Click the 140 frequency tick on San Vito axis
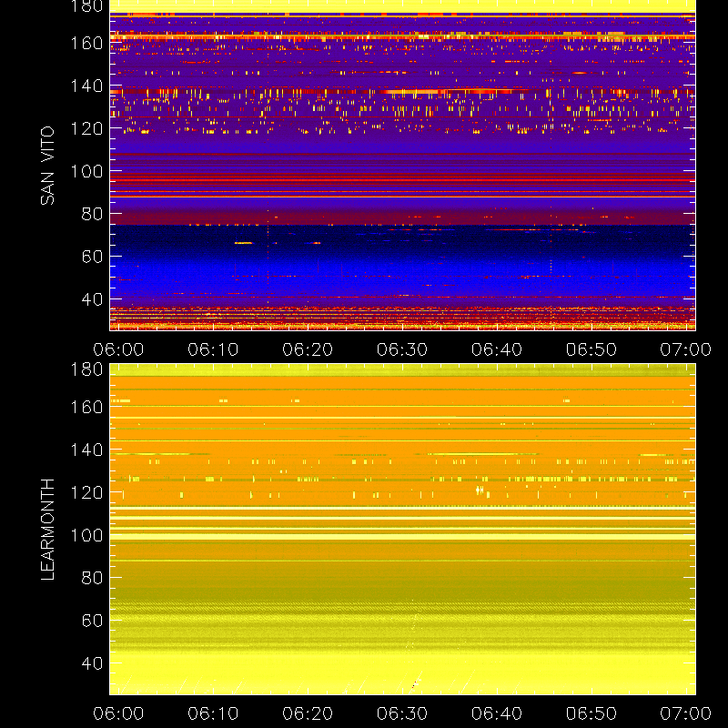Image resolution: width=728 pixels, height=728 pixels. pos(86,86)
